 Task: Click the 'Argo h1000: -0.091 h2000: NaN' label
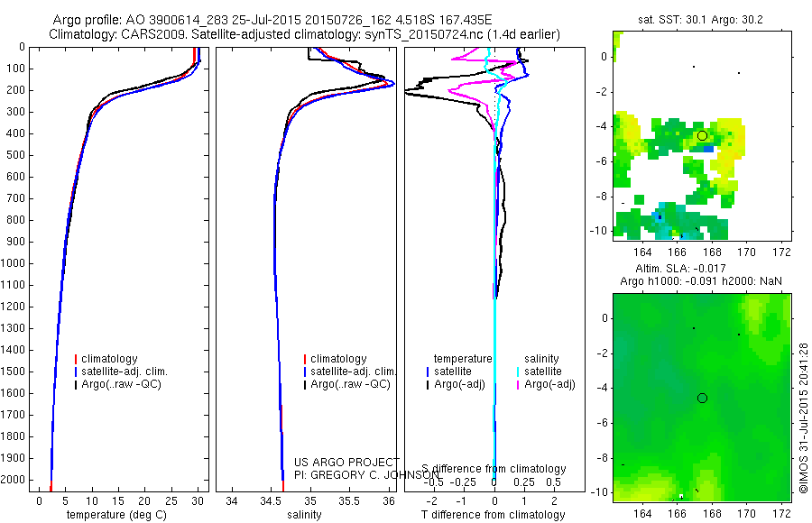tap(701, 281)
